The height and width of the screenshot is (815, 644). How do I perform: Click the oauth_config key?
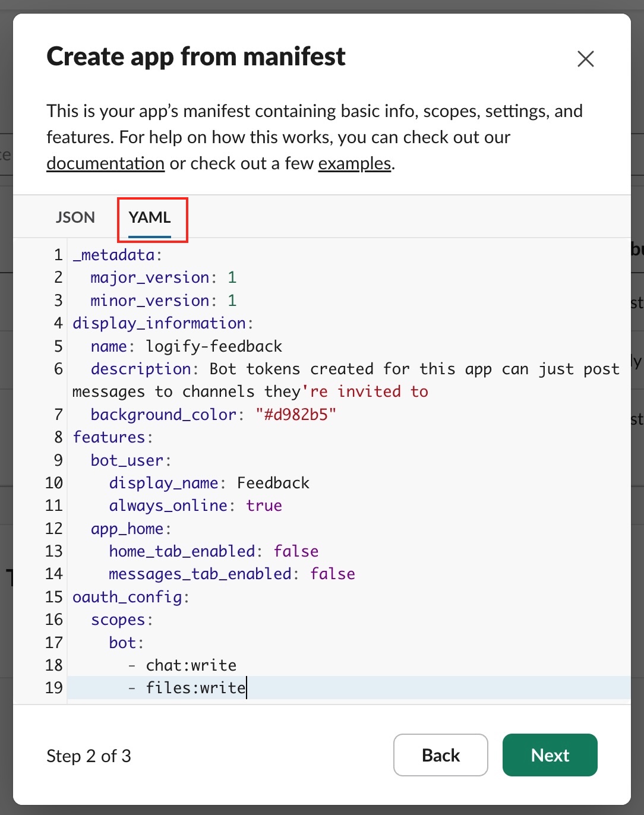pos(127,597)
